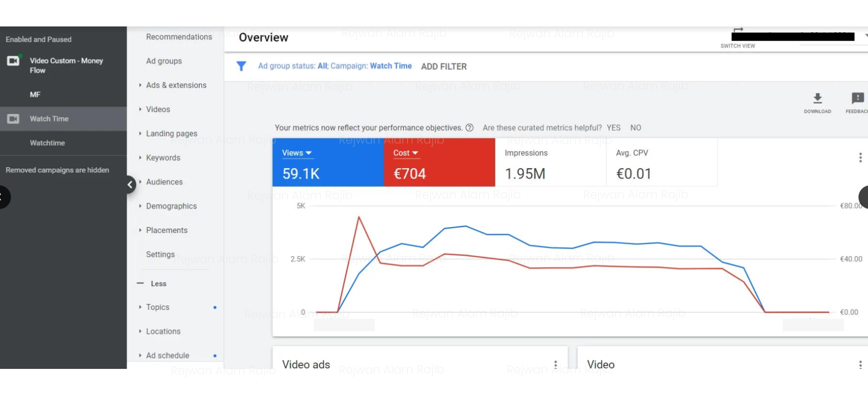This screenshot has height=410, width=868.
Task: Click ADD FILTER
Action: coord(443,67)
